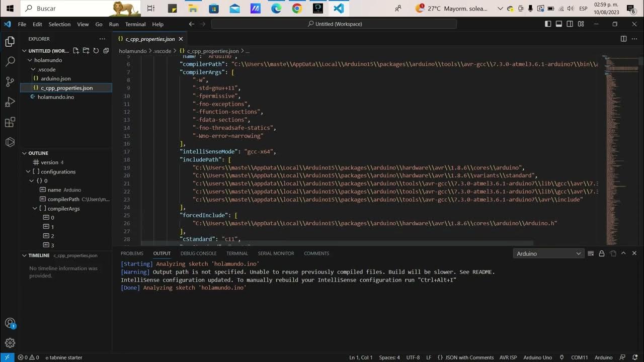Click the workspace search command center box
The height and width of the screenshot is (362, 644).
pyautogui.click(x=334, y=24)
